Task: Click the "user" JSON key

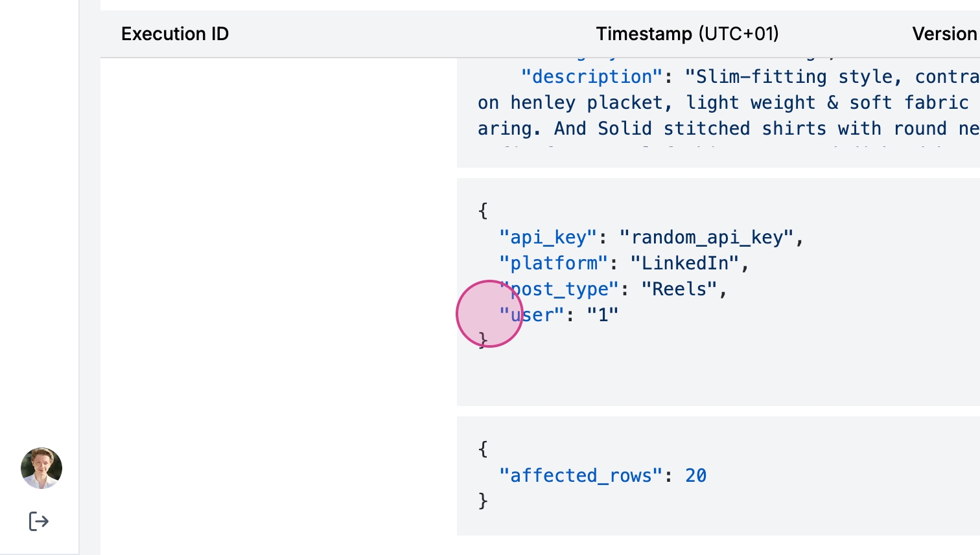Action: [531, 315]
